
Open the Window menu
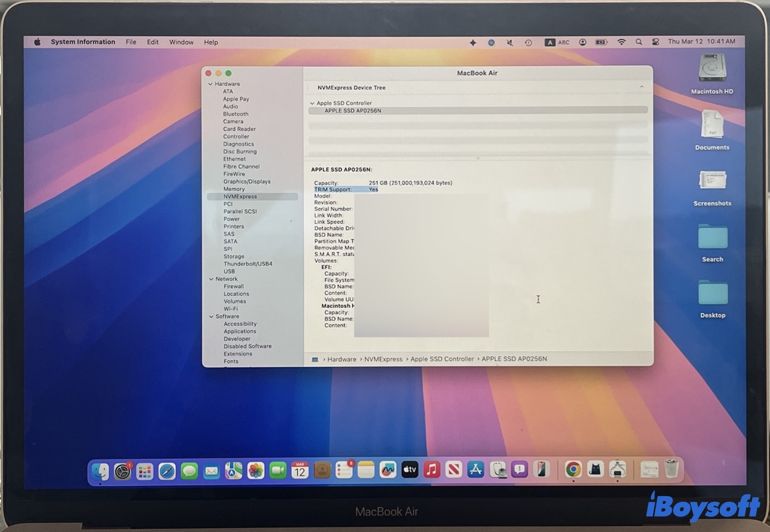click(181, 42)
